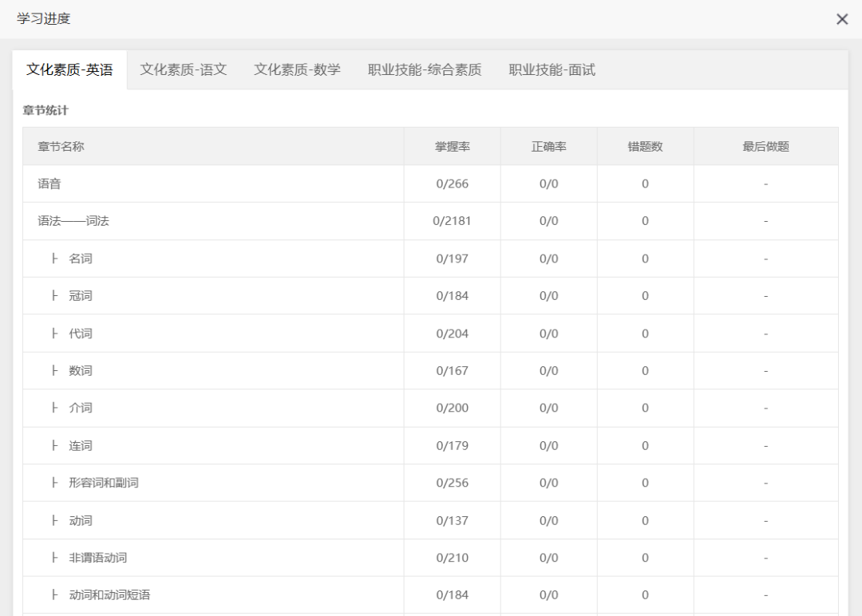Click the 正确率 column header
Image resolution: width=862 pixels, height=616 pixels.
(548, 147)
